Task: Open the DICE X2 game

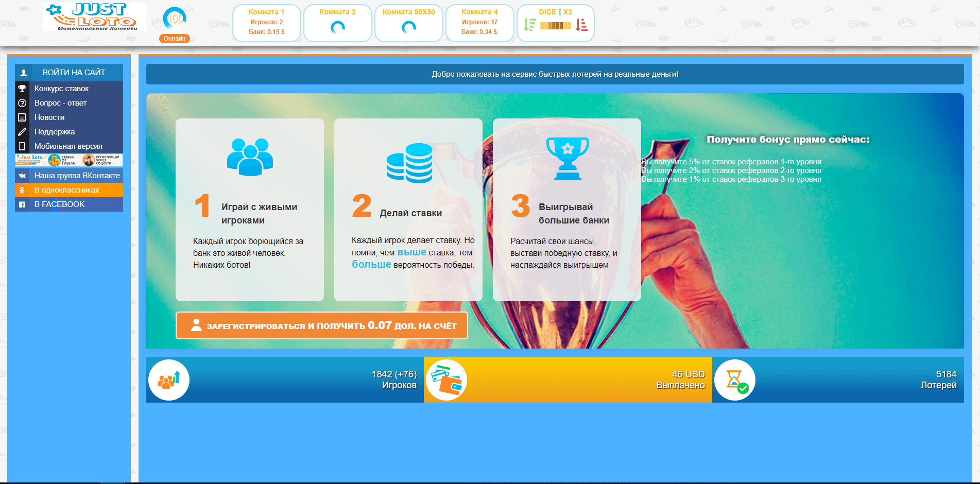Action: [555, 23]
